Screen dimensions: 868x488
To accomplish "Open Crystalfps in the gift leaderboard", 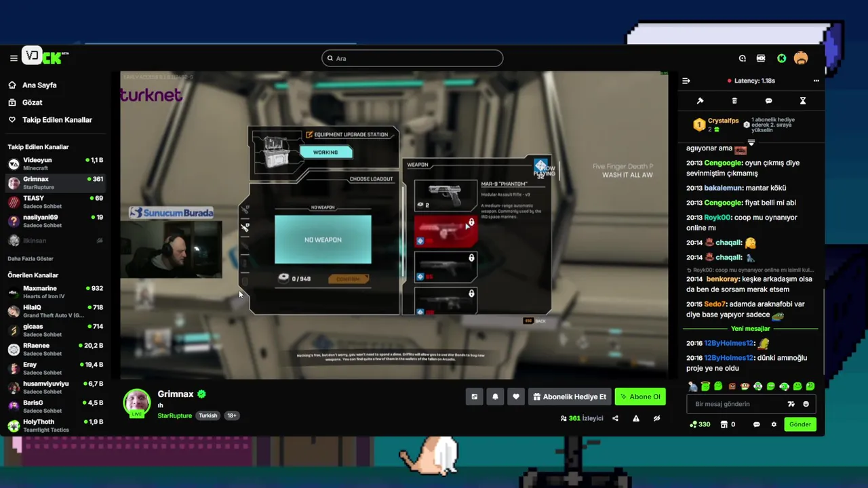I will click(x=723, y=121).
